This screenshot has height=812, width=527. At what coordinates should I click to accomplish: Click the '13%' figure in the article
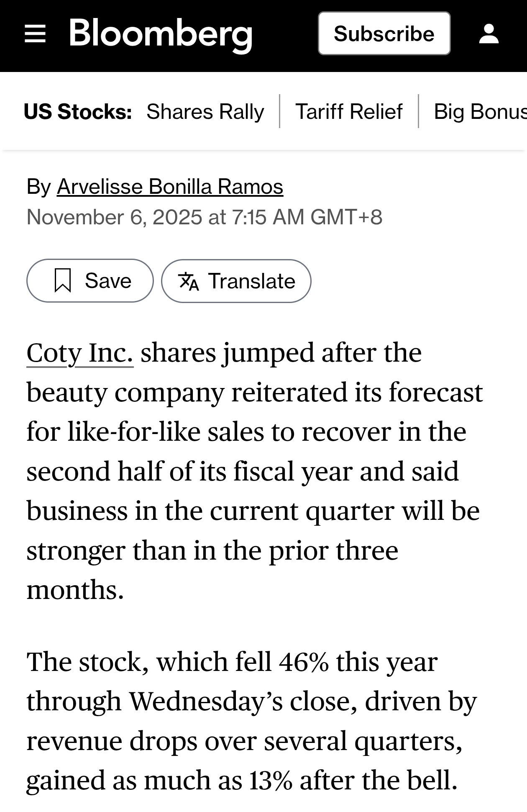click(x=271, y=780)
